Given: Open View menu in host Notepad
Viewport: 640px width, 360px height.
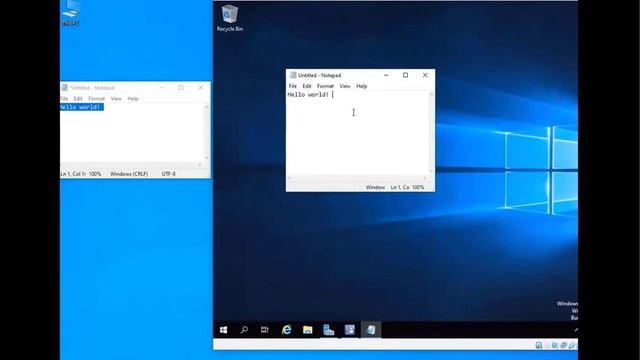Looking at the screenshot, I should (x=116, y=99).
